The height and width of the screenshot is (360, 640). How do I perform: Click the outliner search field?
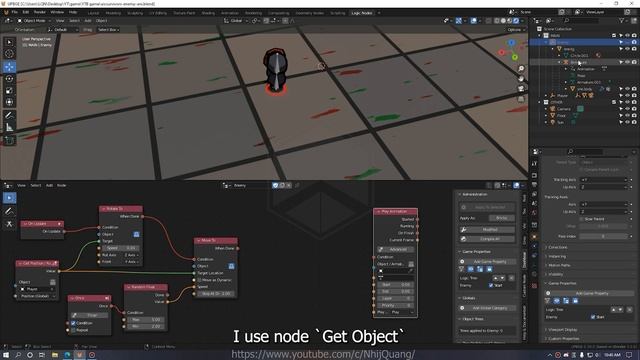click(581, 20)
